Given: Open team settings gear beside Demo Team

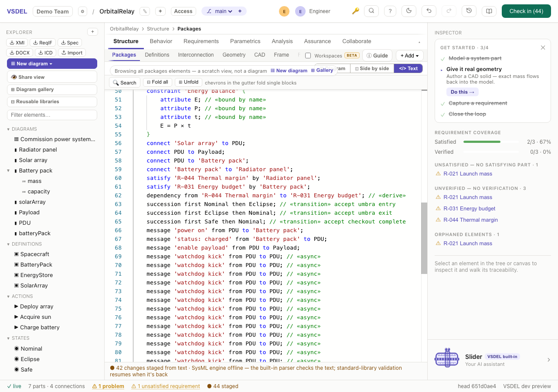Looking at the screenshot, I should click(82, 11).
